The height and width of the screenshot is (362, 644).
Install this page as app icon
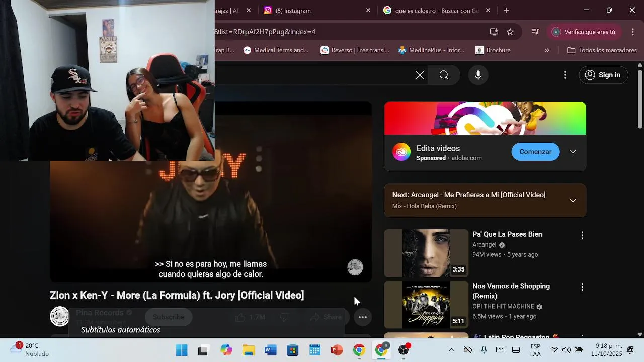[x=494, y=32]
